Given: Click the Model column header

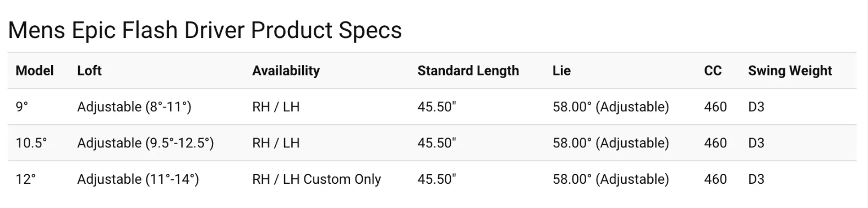Looking at the screenshot, I should pos(35,70).
